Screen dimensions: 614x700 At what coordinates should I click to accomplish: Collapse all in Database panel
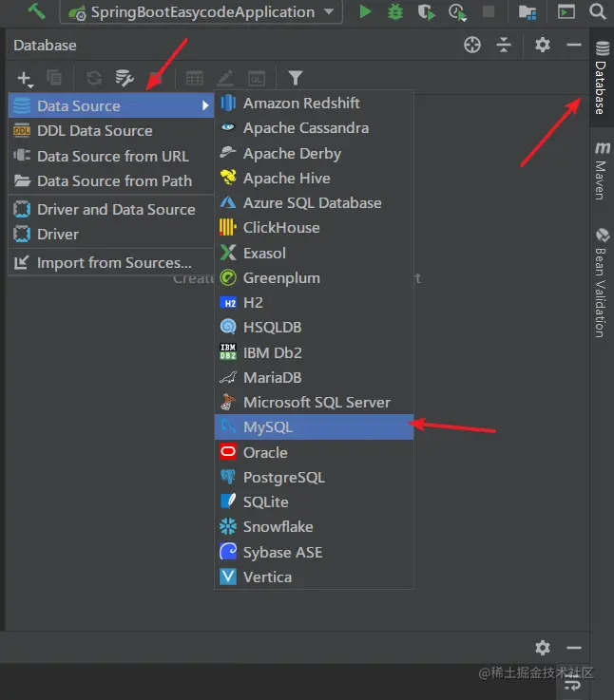pos(504,45)
